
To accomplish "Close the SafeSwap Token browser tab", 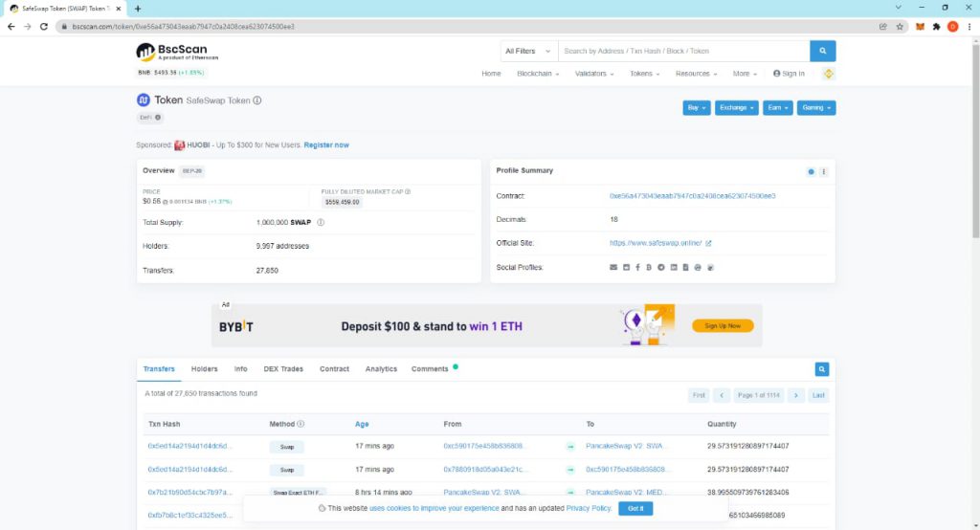I will (118, 9).
